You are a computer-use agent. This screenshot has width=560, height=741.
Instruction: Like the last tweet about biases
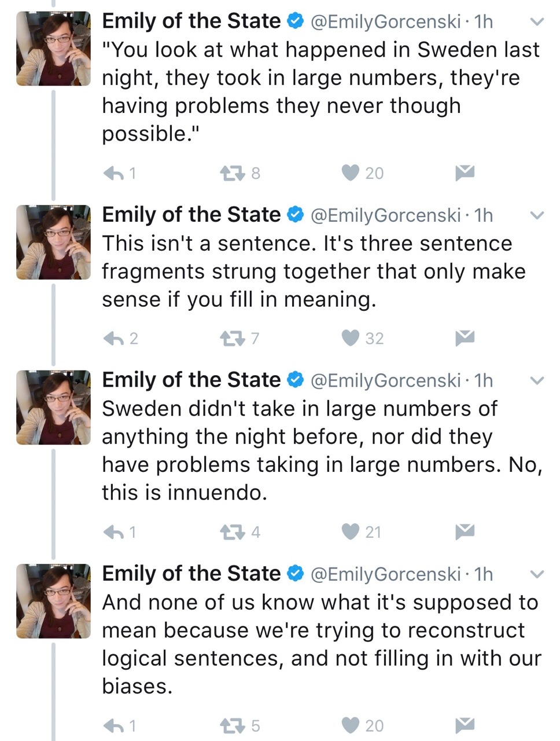coord(351,725)
